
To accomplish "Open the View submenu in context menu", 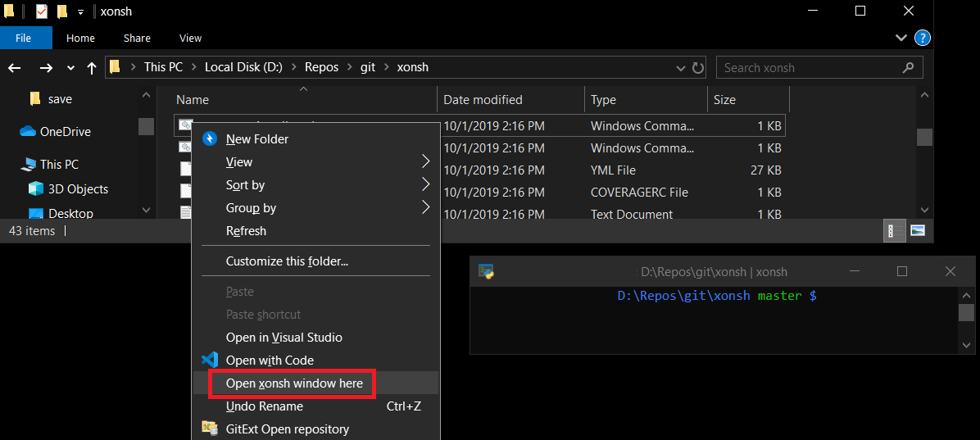I will (315, 162).
